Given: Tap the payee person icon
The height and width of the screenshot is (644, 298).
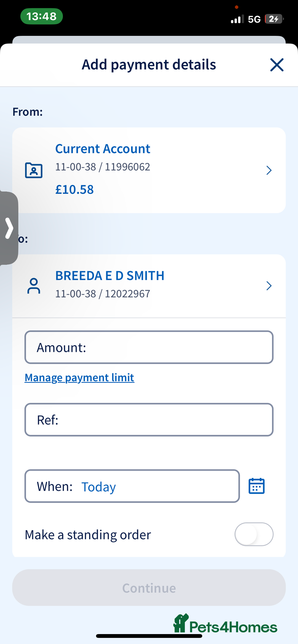Looking at the screenshot, I should click(34, 286).
